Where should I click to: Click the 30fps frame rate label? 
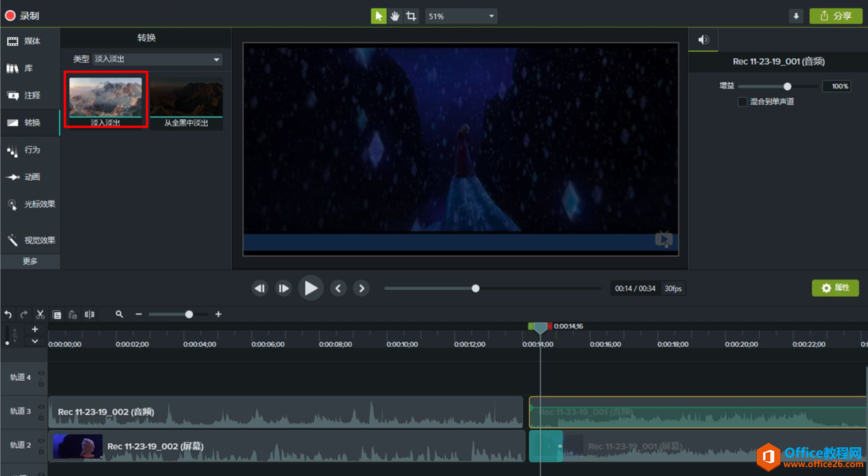click(673, 288)
